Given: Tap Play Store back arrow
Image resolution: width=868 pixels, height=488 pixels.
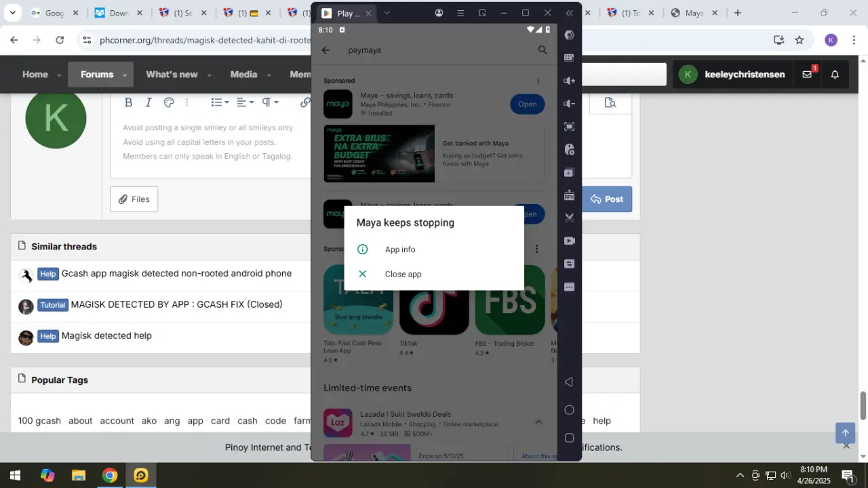Looking at the screenshot, I should click(326, 50).
